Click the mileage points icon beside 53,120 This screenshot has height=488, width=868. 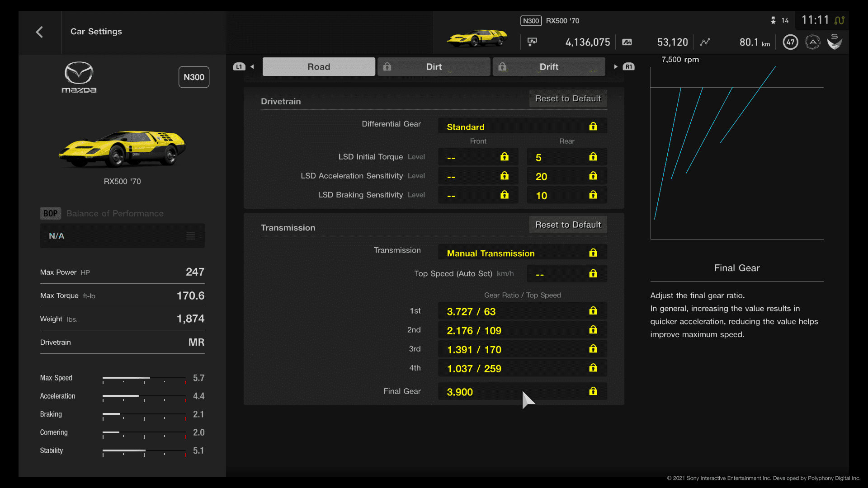click(627, 42)
